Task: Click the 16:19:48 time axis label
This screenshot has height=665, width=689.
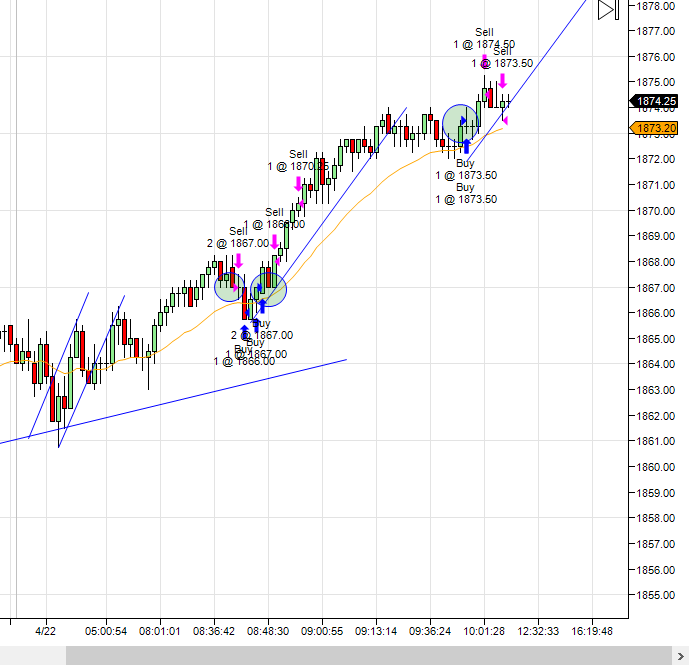Action: coord(592,632)
